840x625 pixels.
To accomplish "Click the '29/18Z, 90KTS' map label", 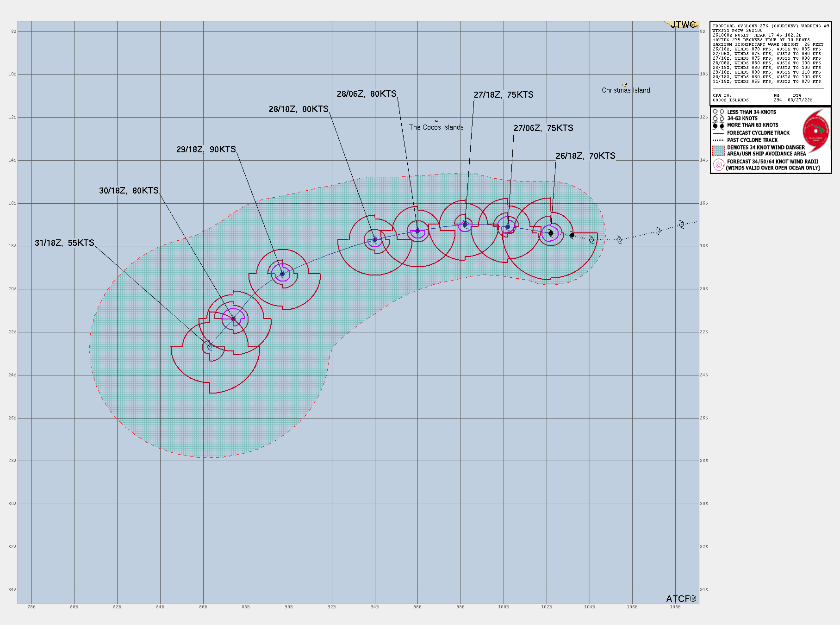I will [x=206, y=150].
